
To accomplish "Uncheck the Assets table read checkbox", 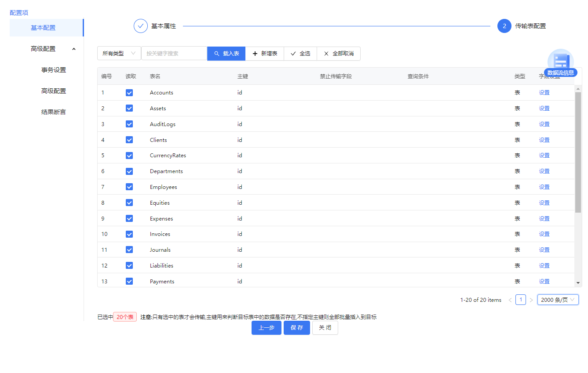I will (x=129, y=108).
